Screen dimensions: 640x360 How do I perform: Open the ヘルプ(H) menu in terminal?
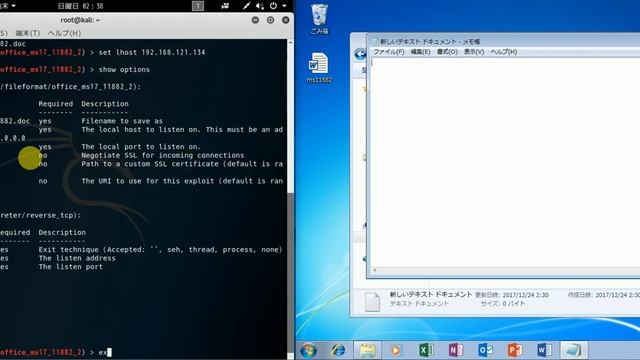click(x=64, y=33)
